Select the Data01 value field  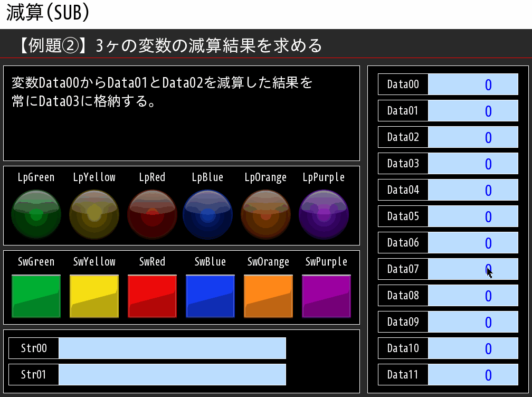coord(473,111)
